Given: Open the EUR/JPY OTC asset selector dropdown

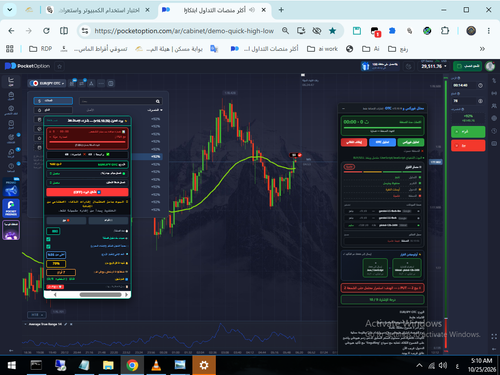Looking at the screenshot, I should [47, 83].
